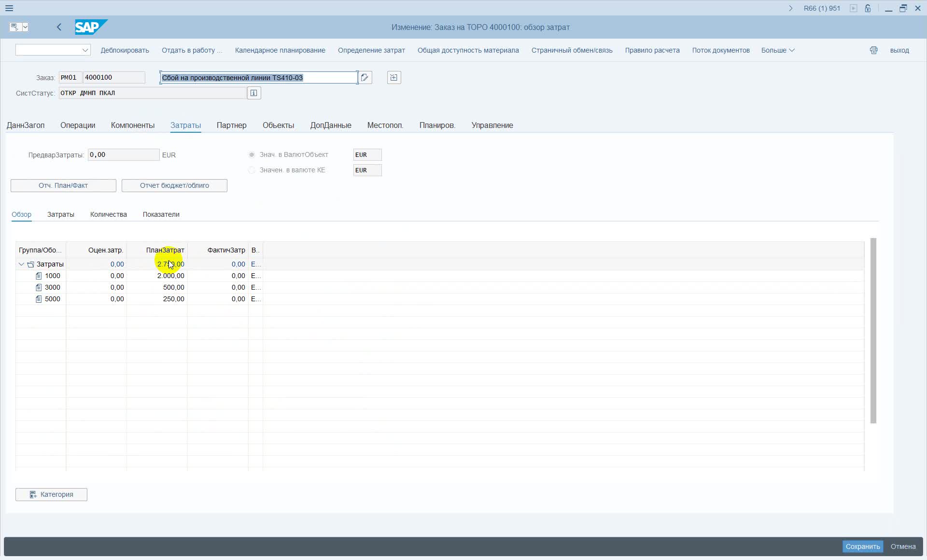Image resolution: width=927 pixels, height=560 pixels.
Task: Click the 250,00 planned cost cell
Action: point(157,299)
